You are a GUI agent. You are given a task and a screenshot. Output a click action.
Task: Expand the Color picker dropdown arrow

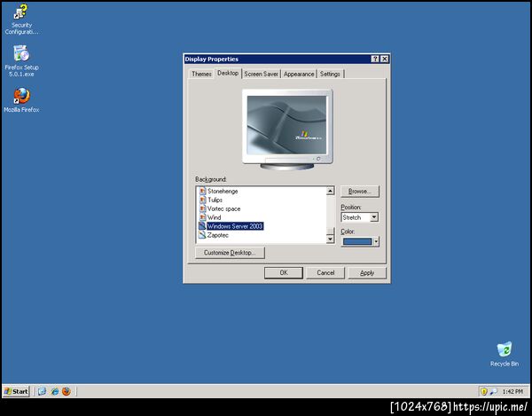tap(376, 241)
